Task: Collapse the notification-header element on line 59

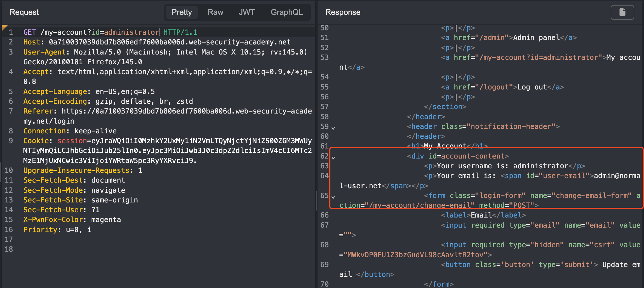Action: click(333, 128)
